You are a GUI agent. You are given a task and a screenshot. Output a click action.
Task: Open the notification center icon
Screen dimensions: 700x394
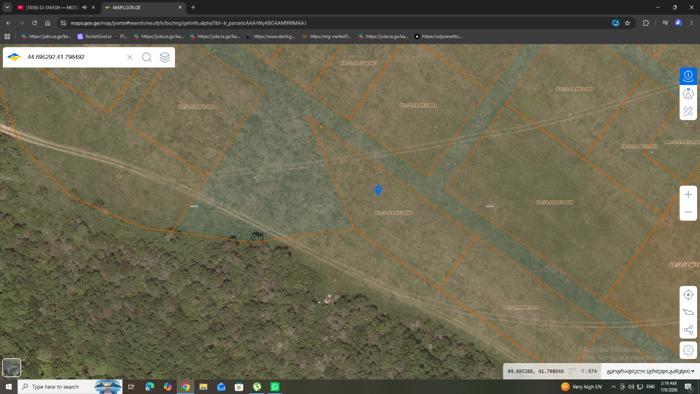click(x=688, y=386)
